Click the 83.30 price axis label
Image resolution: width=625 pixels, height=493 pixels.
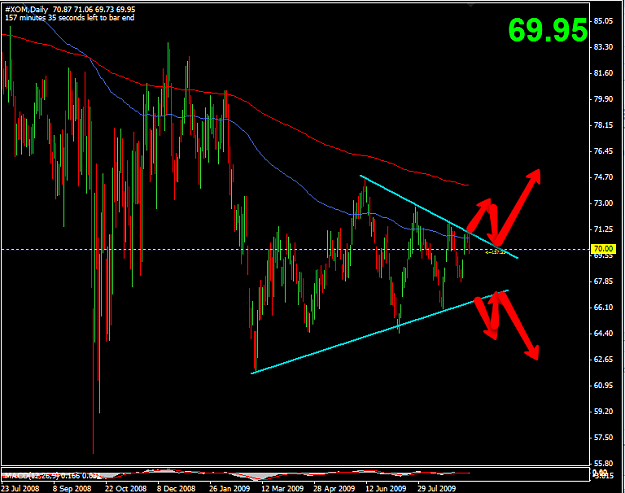[603, 47]
